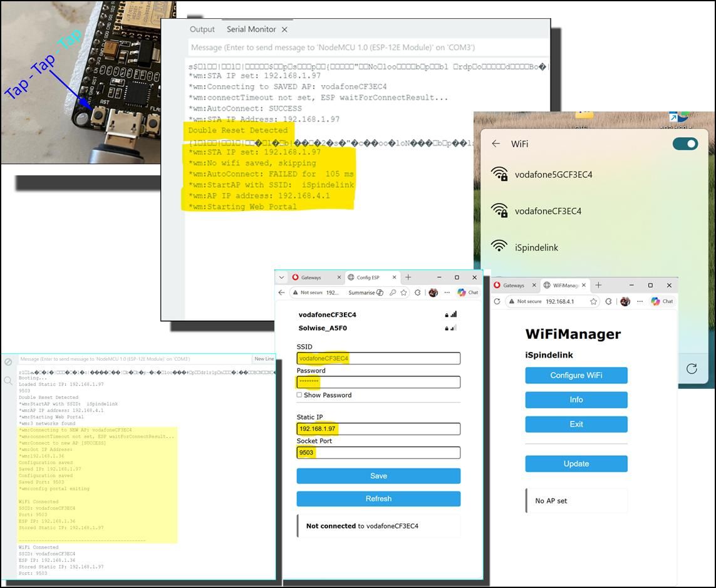This screenshot has height=588, width=716.
Task: Click the SSID input field
Action: point(378,358)
